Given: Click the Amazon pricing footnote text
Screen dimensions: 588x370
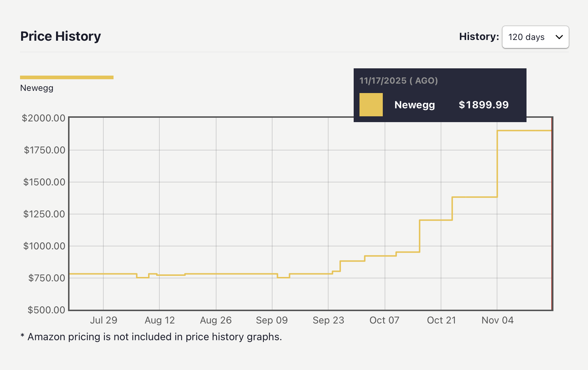Looking at the screenshot, I should (x=151, y=337).
